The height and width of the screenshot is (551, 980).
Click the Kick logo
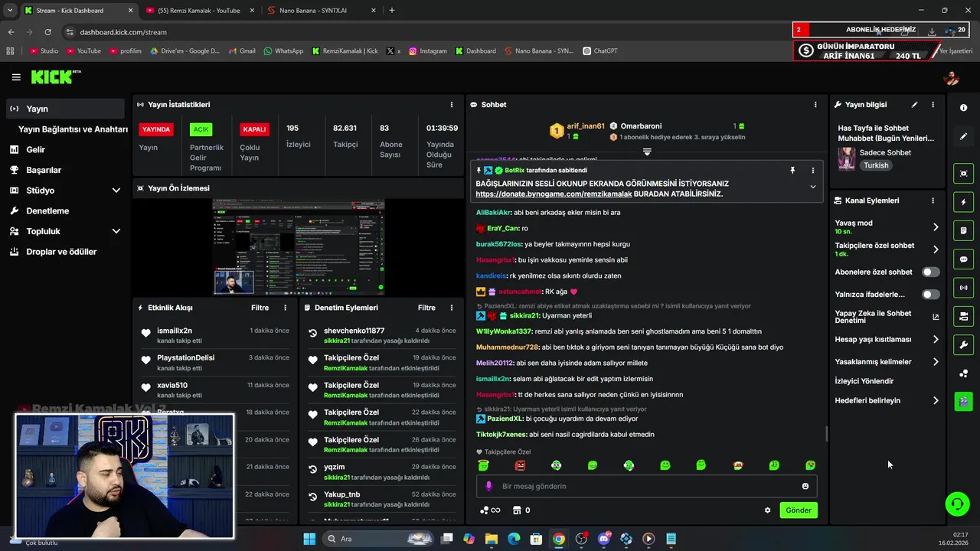tap(54, 77)
